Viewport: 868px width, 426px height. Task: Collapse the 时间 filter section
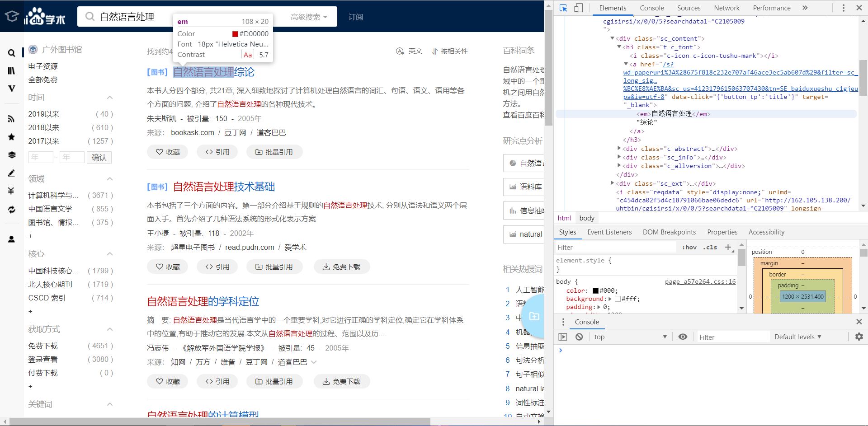tap(109, 98)
